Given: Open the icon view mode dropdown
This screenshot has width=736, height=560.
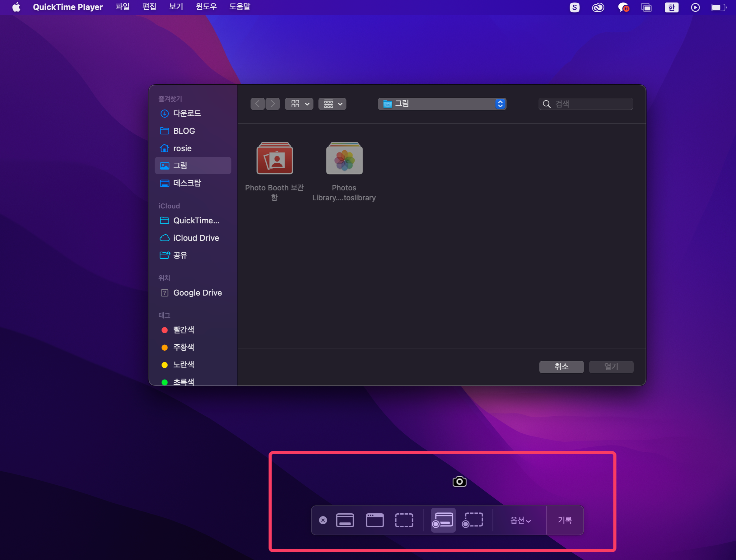Looking at the screenshot, I should (299, 104).
